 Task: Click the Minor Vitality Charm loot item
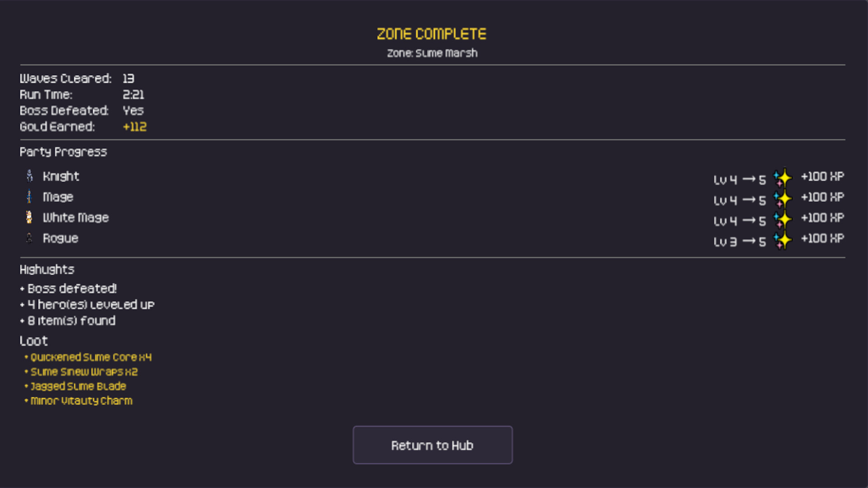(81, 401)
